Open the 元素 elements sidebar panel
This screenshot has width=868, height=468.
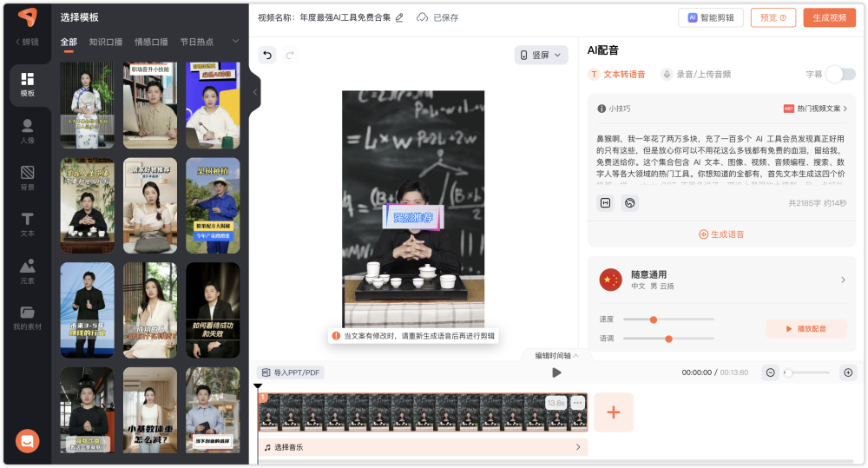[27, 272]
